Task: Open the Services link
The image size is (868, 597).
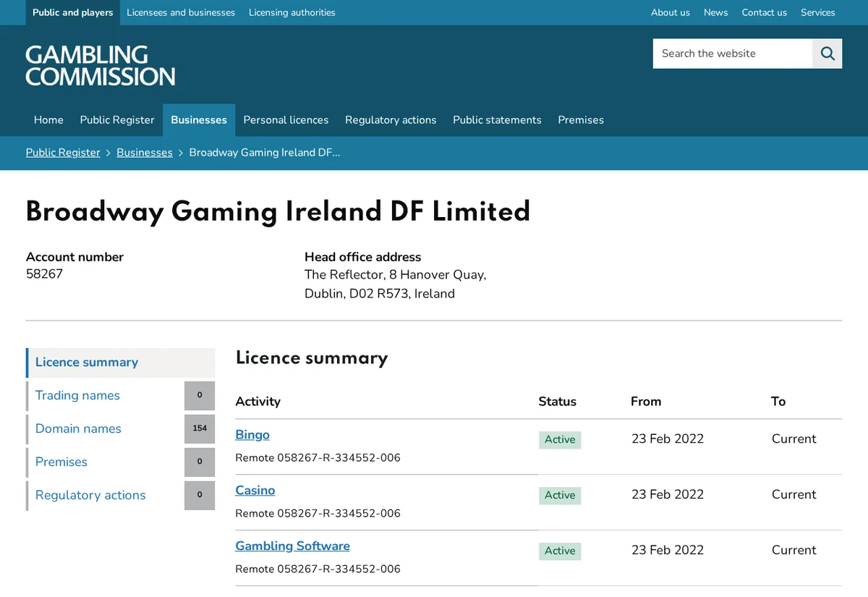Action: pos(818,12)
